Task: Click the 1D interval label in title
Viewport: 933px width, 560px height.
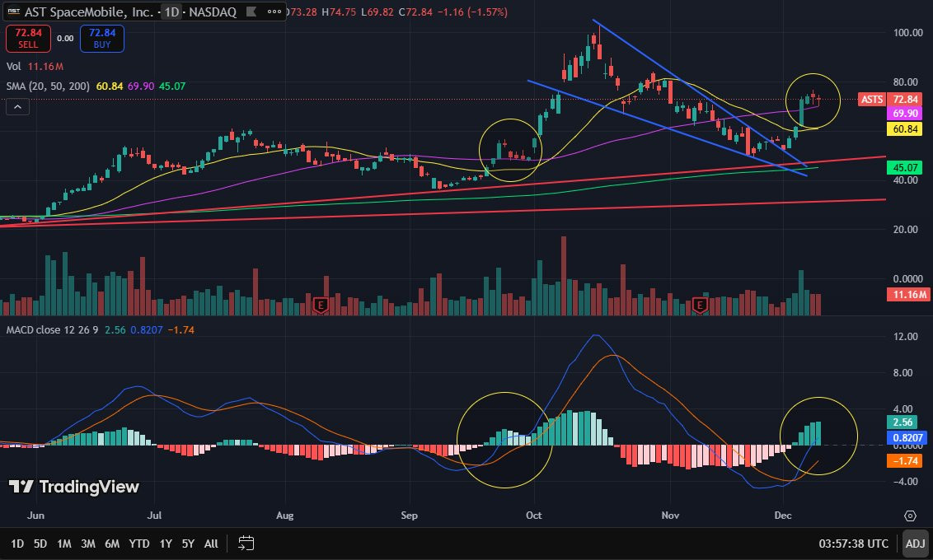Action: (171, 12)
